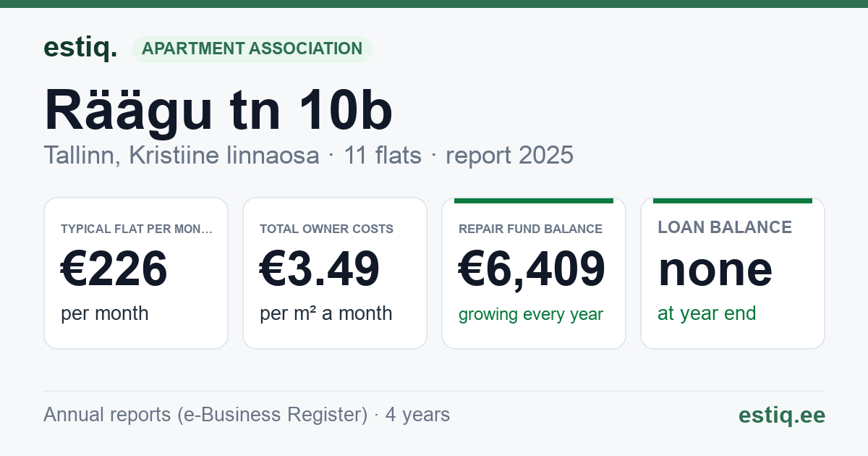Select the Apartment Association badge

pos(252,48)
